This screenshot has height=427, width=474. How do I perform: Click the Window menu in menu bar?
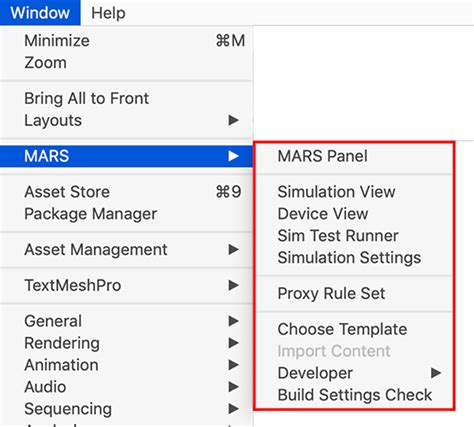40,13
